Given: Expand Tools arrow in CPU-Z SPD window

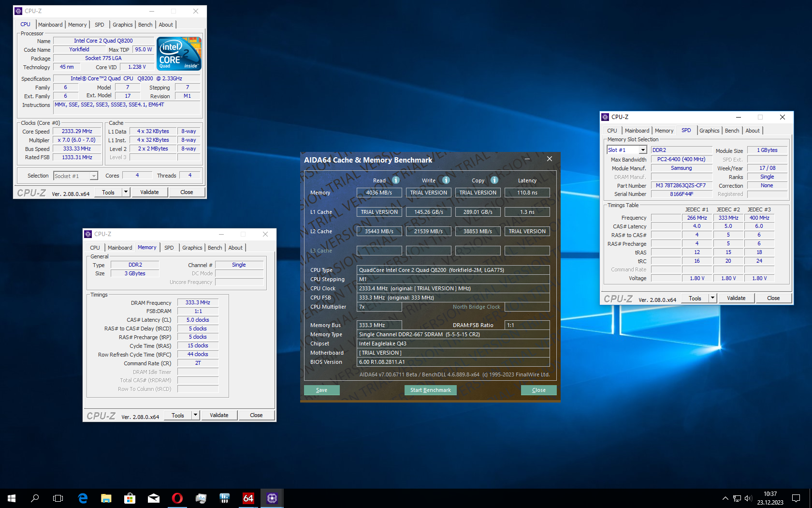Looking at the screenshot, I should pyautogui.click(x=712, y=298).
